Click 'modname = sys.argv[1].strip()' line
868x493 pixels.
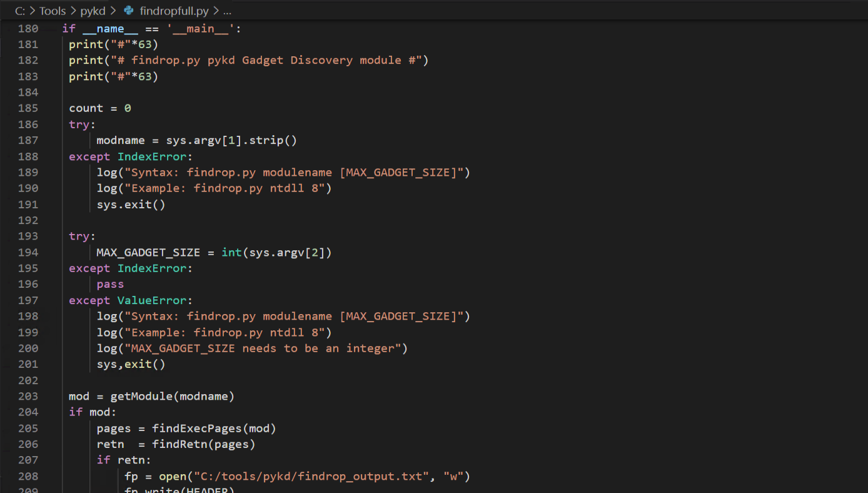197,140
